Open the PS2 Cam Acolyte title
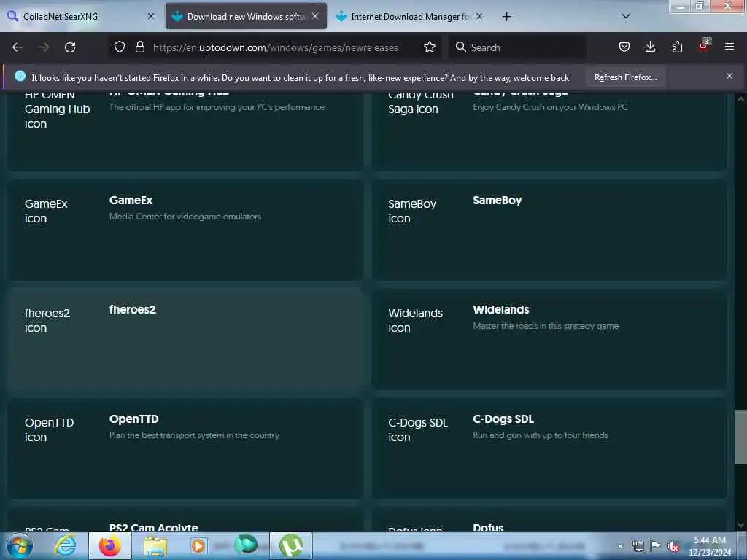This screenshot has height=560, width=747. pos(153,526)
